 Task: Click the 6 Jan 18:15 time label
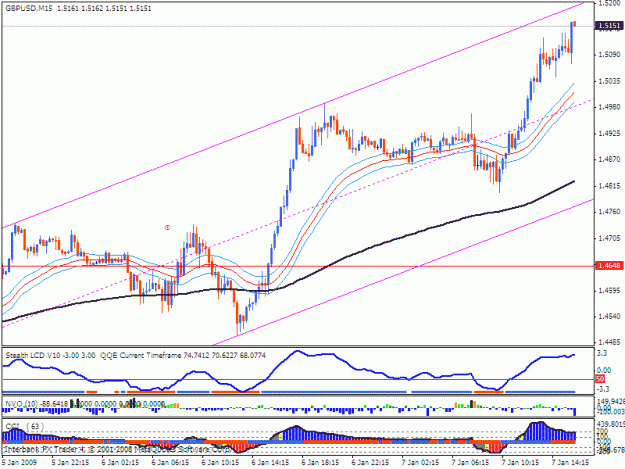[320, 463]
